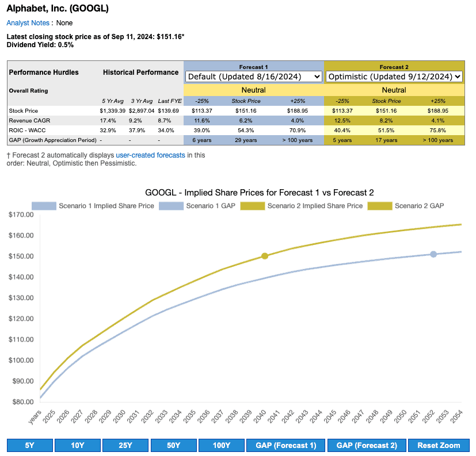Click the $80.00 y-axis label
The height and width of the screenshot is (456, 476).
(23, 402)
